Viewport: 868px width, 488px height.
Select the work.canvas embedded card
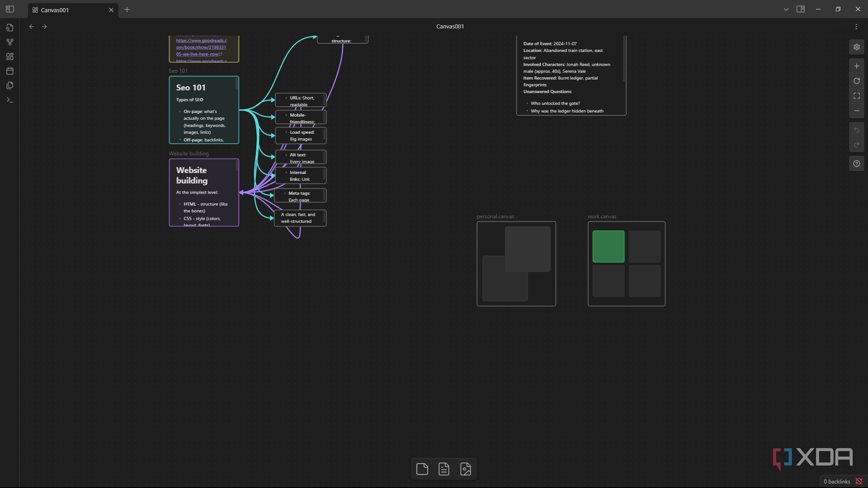click(x=627, y=264)
